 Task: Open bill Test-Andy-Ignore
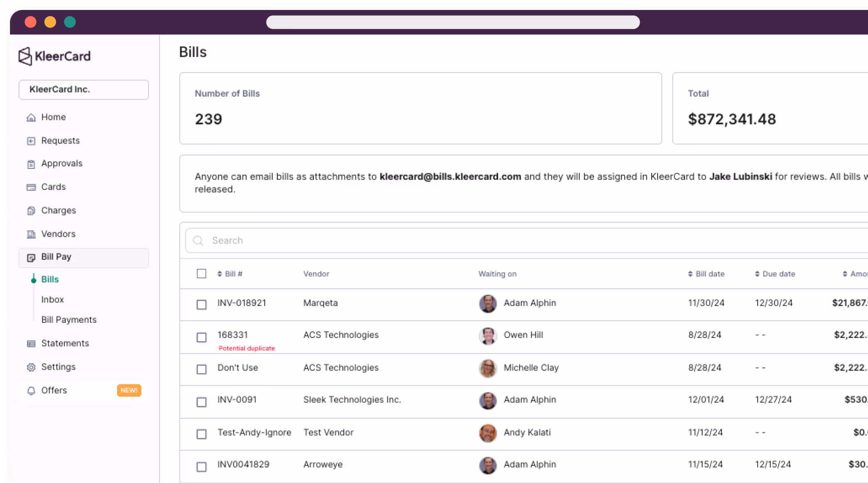(254, 432)
